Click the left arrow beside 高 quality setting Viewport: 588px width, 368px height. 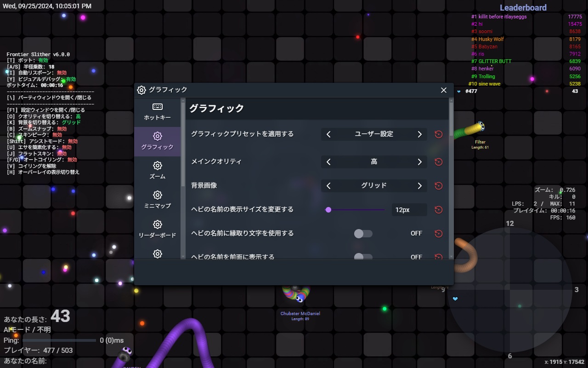[329, 162]
